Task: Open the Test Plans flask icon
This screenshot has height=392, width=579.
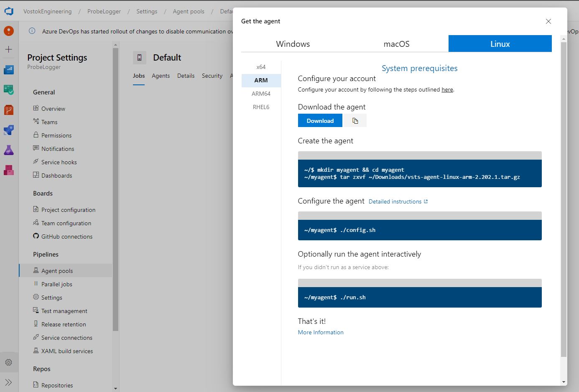Action: coord(9,150)
